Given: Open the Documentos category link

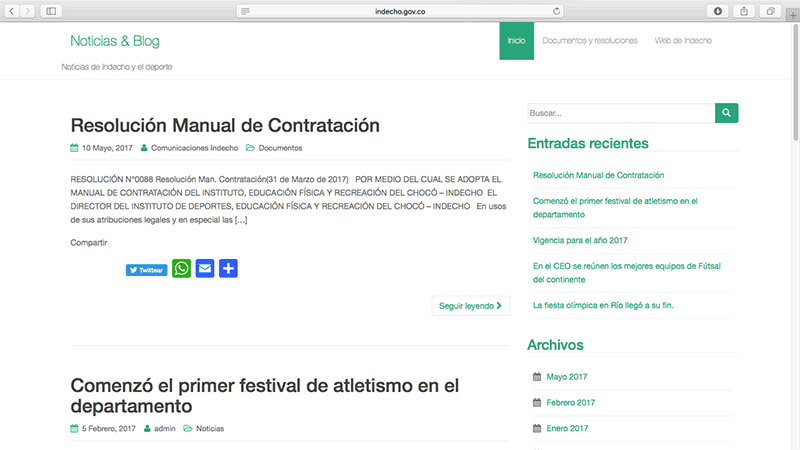Looking at the screenshot, I should click(x=280, y=148).
